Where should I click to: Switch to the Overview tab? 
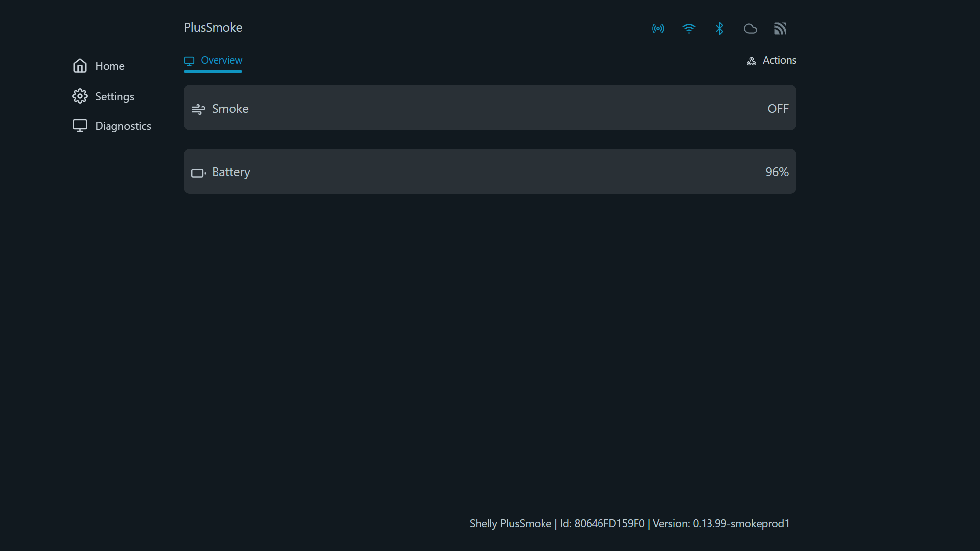213,60
